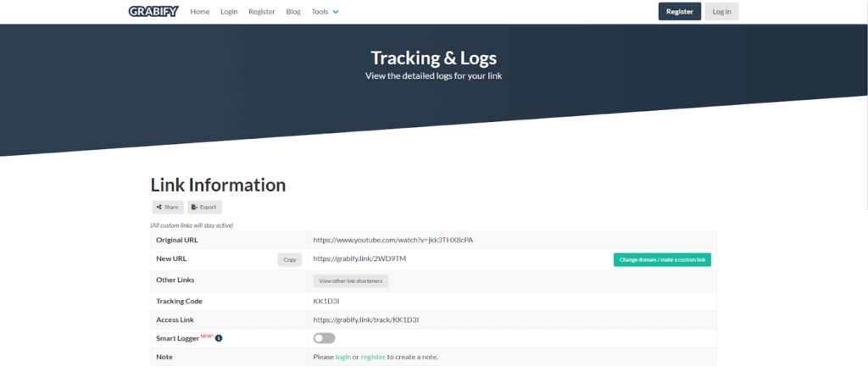This screenshot has width=868, height=383.
Task: Enable the Smart Logger toggle
Action: point(325,338)
